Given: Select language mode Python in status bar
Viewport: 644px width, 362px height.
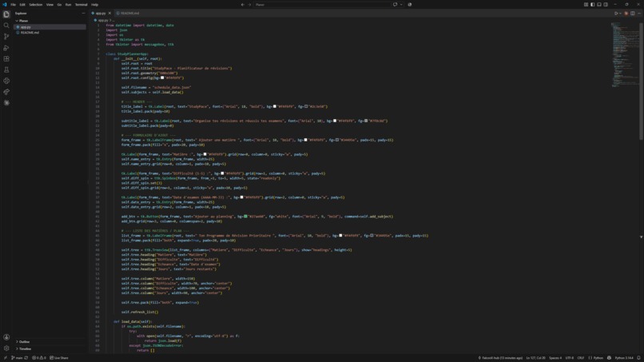Looking at the screenshot, I should click(x=596, y=358).
